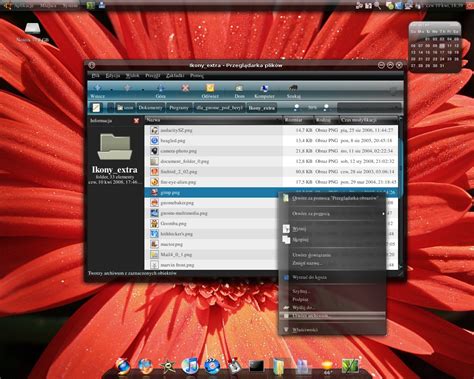Click the Goomba.png file icon
This screenshot has width=474, height=379.
154,223
